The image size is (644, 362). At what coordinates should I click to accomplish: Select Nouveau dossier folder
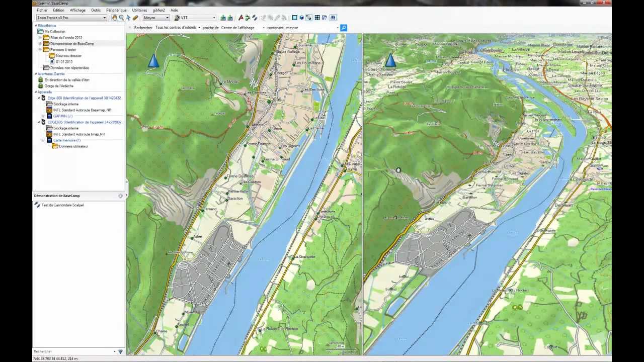[68, 56]
